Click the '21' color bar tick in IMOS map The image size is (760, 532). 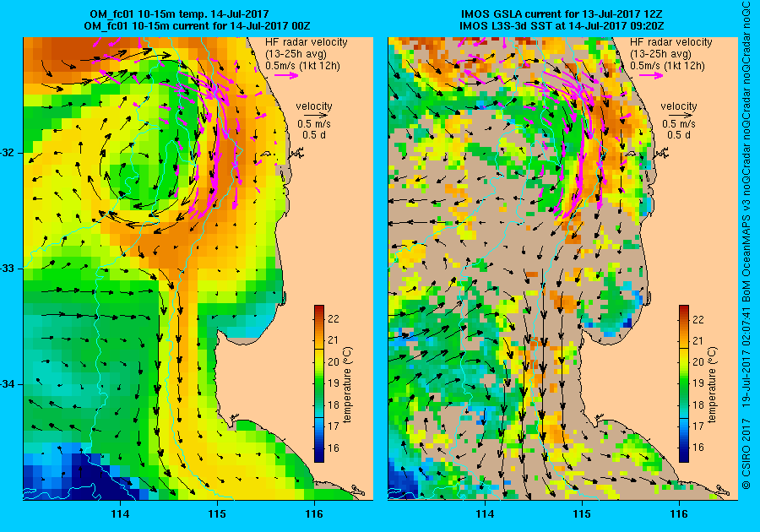(698, 341)
